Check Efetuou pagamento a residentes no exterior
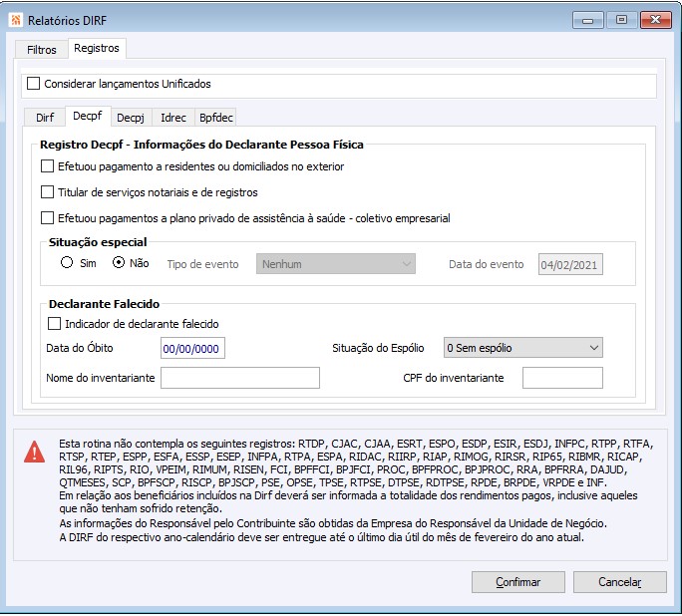Viewport: 682px width, 616px height. pyautogui.click(x=47, y=166)
